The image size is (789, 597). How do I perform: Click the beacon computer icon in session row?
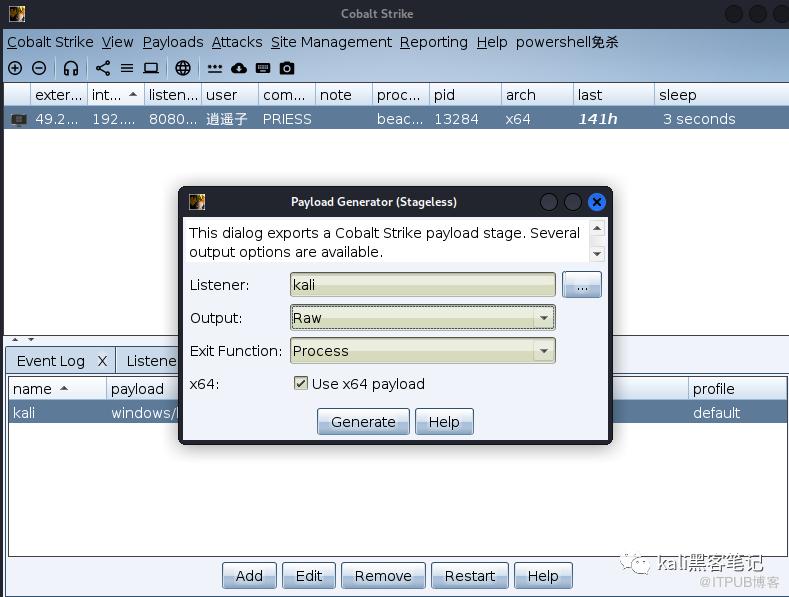[x=19, y=119]
